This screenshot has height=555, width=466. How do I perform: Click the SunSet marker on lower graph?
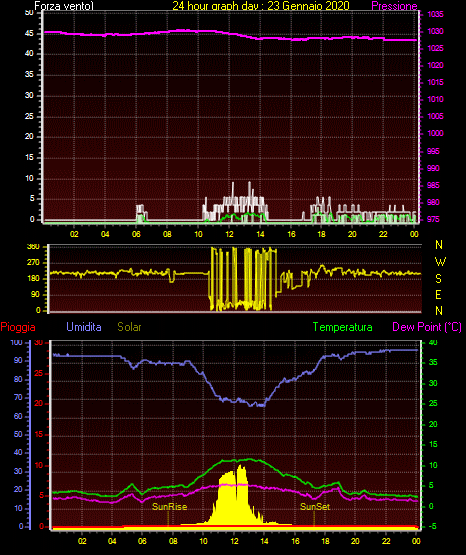click(315, 507)
